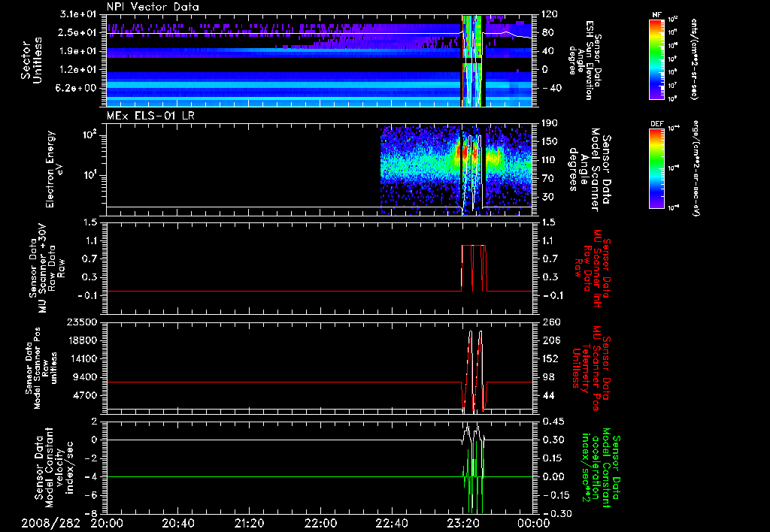Click the 23500 scanner position tick
This screenshot has height=532, width=770.
83,322
